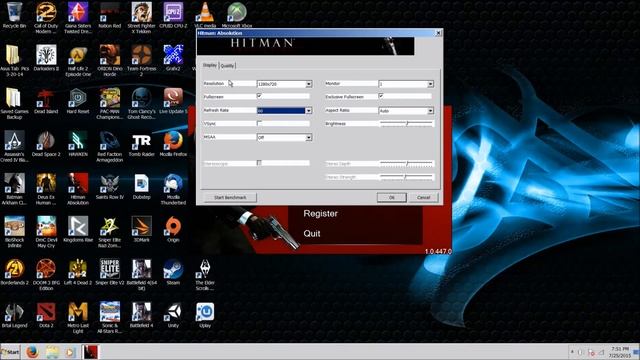Click Quit in the Hitman launcher
640x360 pixels.
(312, 233)
